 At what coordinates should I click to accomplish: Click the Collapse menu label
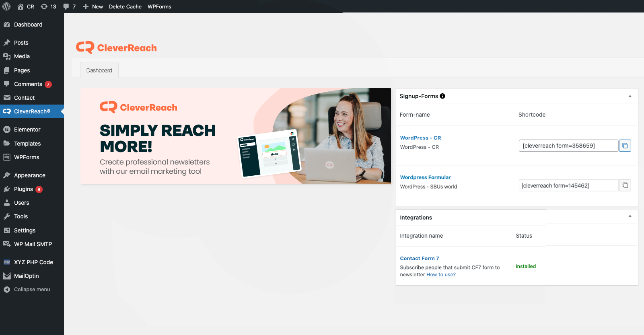pyautogui.click(x=32, y=290)
